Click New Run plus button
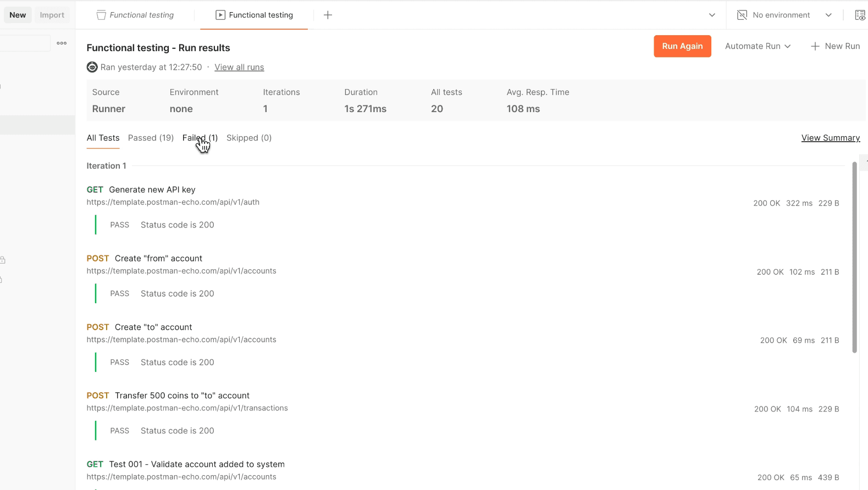The image size is (868, 490). point(835,46)
